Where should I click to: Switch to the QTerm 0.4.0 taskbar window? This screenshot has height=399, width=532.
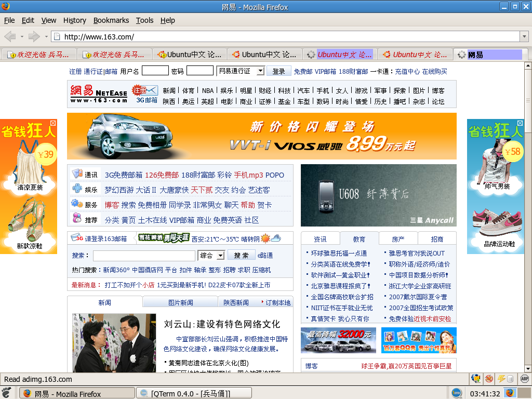194,393
